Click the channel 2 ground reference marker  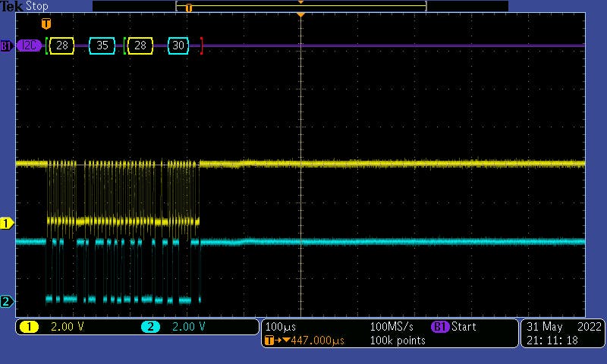[x=7, y=302]
